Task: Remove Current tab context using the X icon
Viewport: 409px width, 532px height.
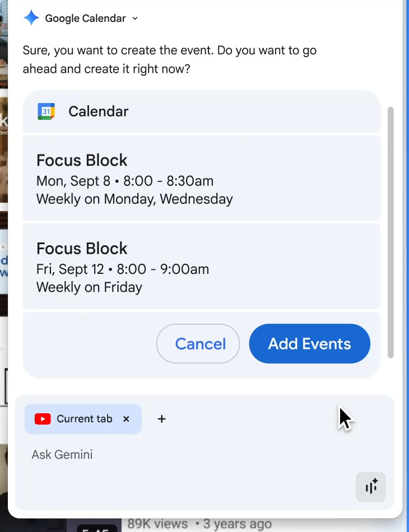Action: (x=126, y=418)
